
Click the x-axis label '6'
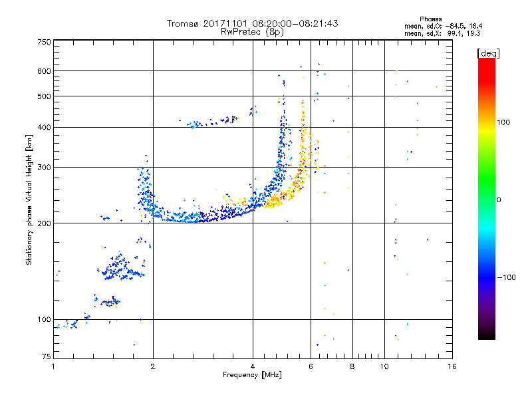click(311, 366)
